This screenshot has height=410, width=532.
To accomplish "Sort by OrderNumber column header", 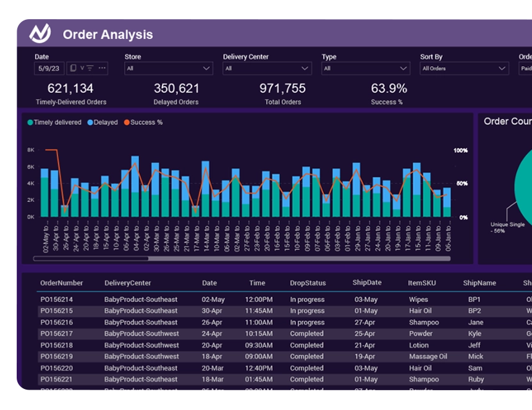I will coord(61,283).
